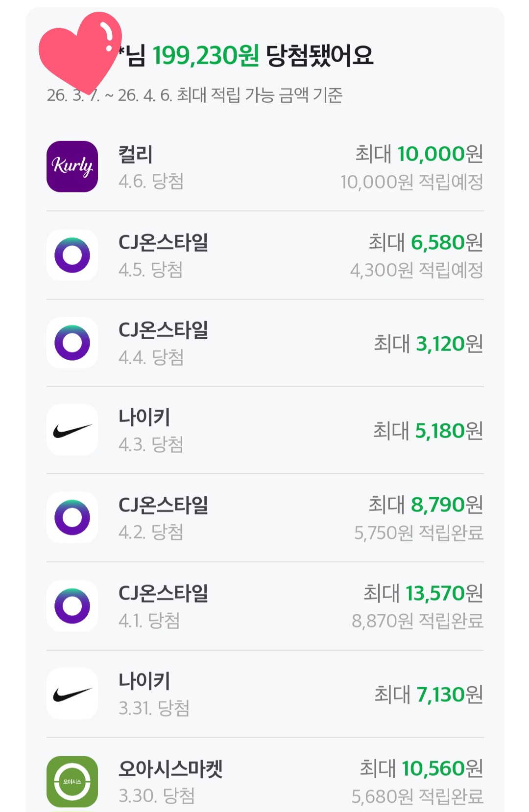Tap CJ온스타일 icon for 4.5. win
The height and width of the screenshot is (812, 529).
(72, 255)
